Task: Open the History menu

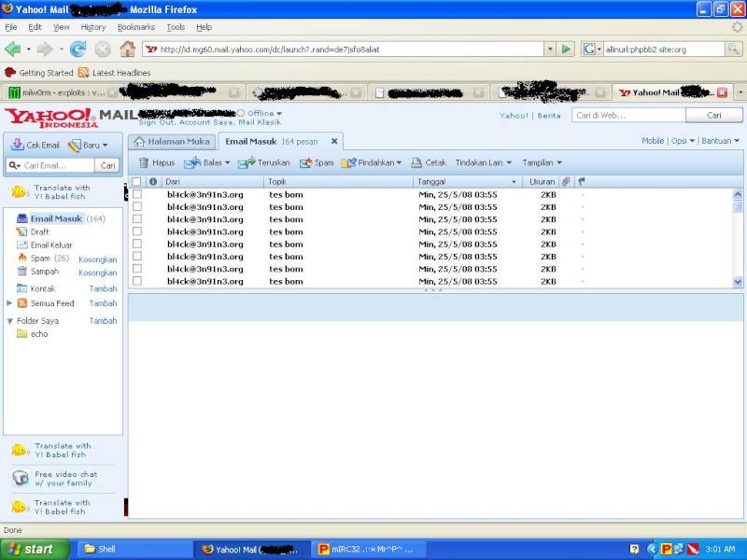Action: point(93,27)
